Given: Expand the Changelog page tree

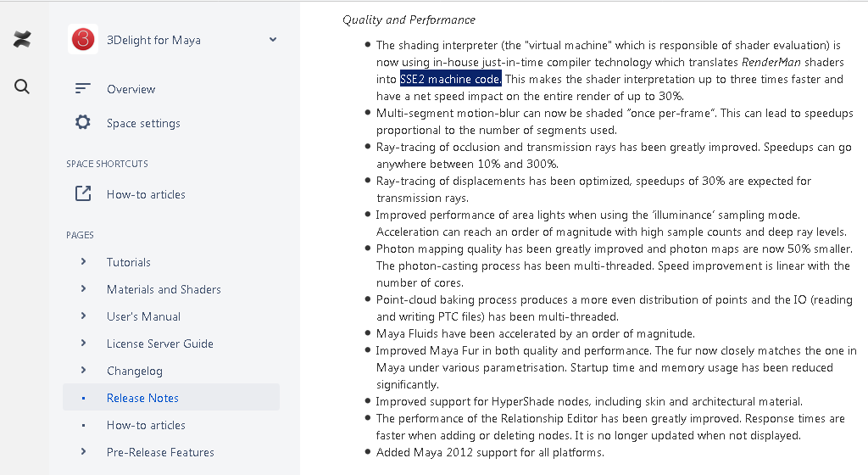Looking at the screenshot, I should tap(83, 371).
